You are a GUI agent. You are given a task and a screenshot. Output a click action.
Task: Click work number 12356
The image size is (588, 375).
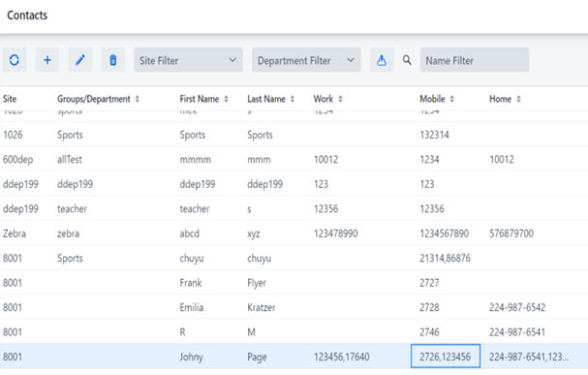tap(325, 209)
